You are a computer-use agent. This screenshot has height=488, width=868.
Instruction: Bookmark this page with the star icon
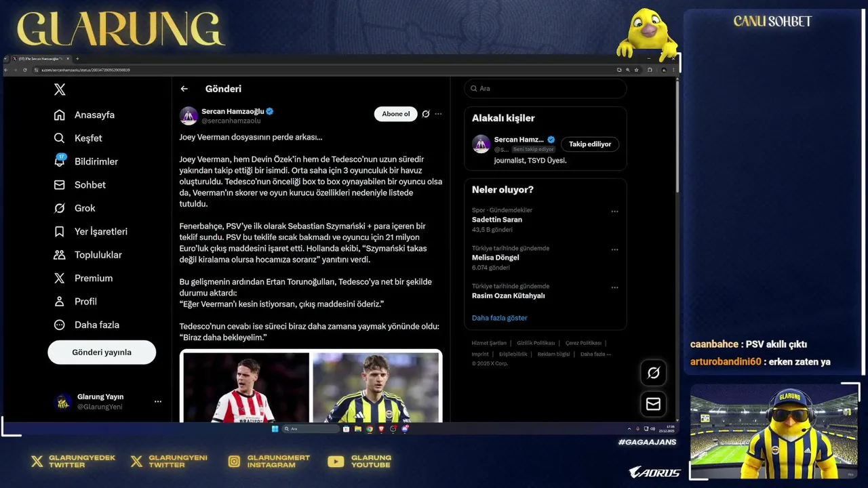(x=637, y=70)
